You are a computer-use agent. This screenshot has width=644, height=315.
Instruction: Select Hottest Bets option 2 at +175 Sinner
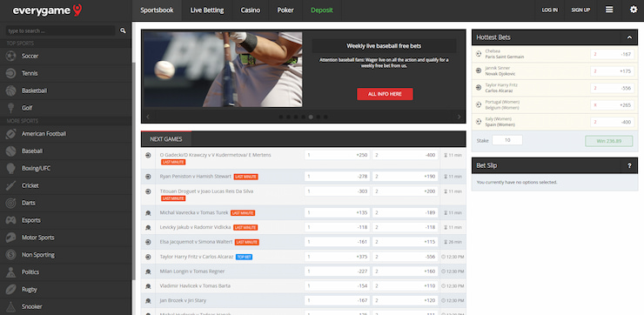coord(613,71)
